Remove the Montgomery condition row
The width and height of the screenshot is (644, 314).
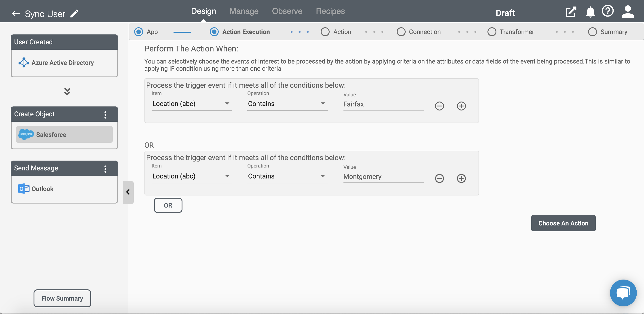point(439,178)
